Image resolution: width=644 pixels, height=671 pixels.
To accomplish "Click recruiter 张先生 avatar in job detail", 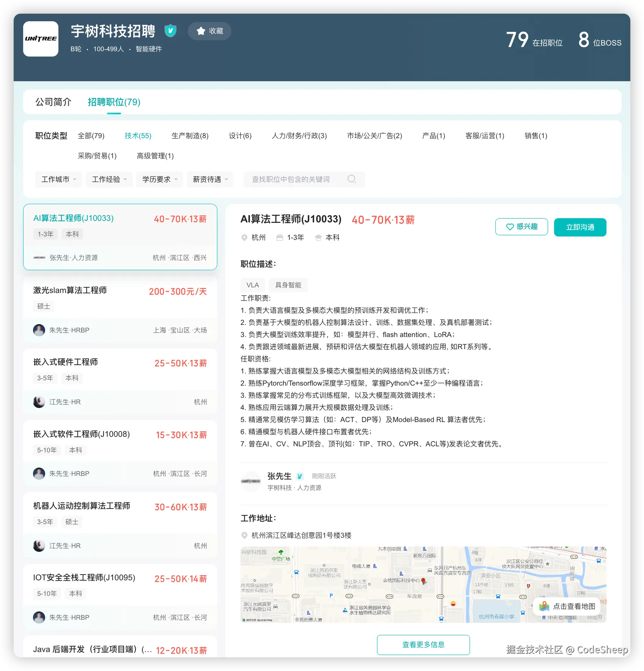I will [251, 481].
